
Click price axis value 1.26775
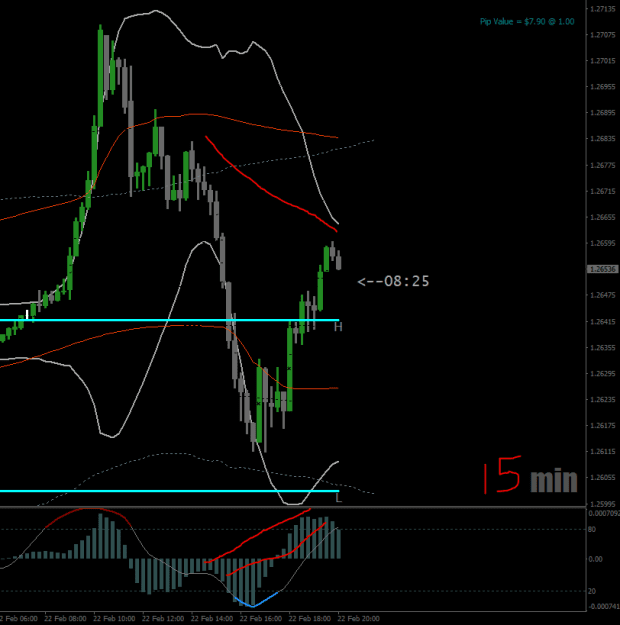click(603, 165)
